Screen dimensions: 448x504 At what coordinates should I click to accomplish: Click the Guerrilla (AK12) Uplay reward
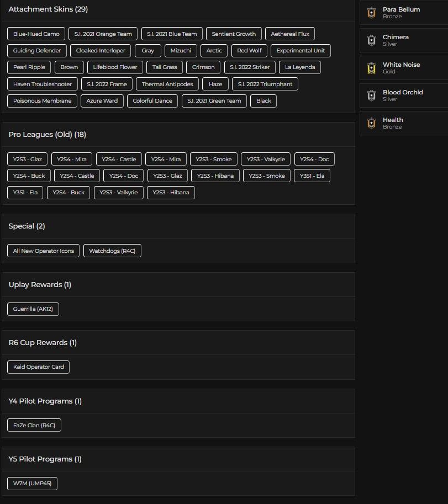(x=33, y=309)
